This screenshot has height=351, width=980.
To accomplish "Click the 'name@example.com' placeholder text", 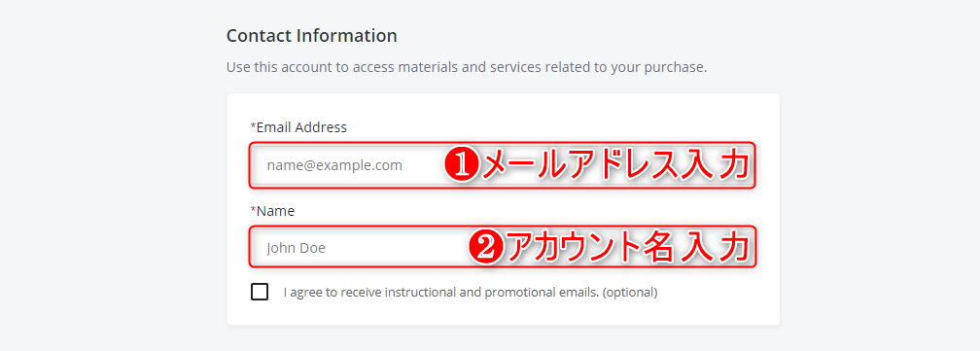I will click(334, 165).
